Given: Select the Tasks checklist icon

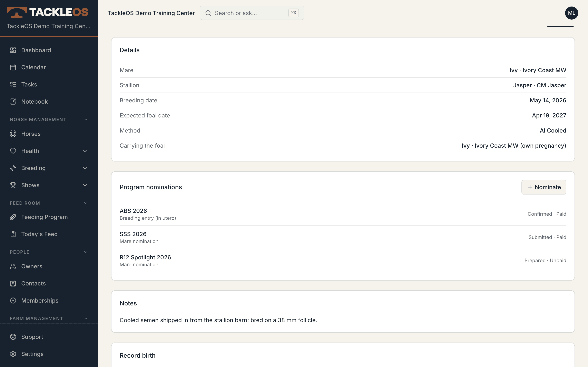Looking at the screenshot, I should [x=13, y=84].
